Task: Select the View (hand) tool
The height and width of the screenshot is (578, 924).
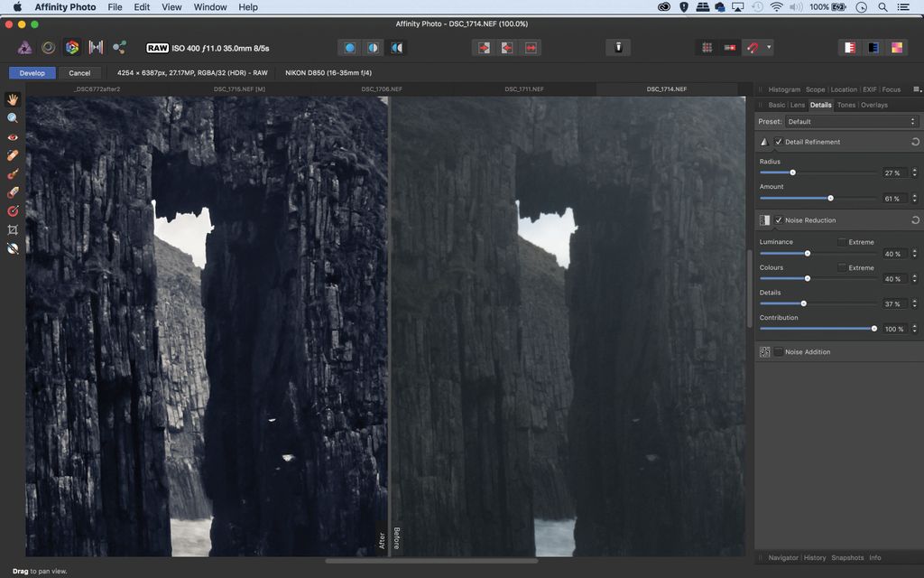Action: (x=13, y=99)
